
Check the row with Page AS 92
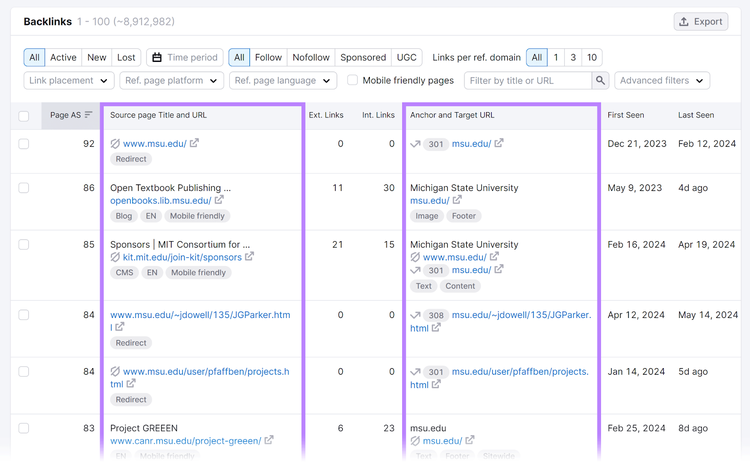23,143
